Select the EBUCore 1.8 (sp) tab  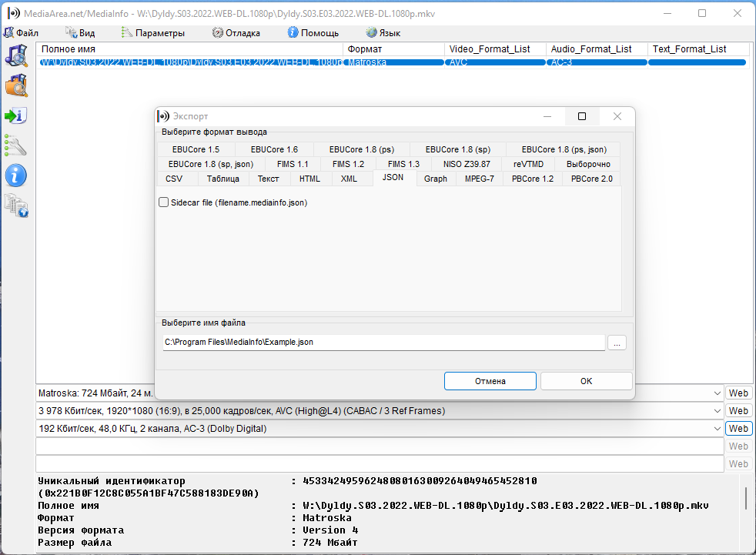point(457,149)
